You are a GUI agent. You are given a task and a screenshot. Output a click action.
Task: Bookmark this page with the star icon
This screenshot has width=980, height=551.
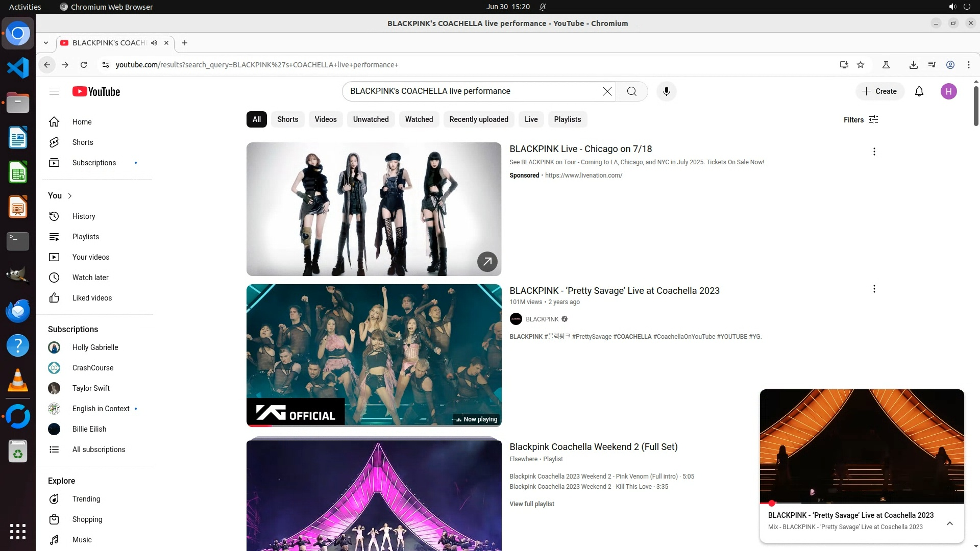pyautogui.click(x=861, y=65)
